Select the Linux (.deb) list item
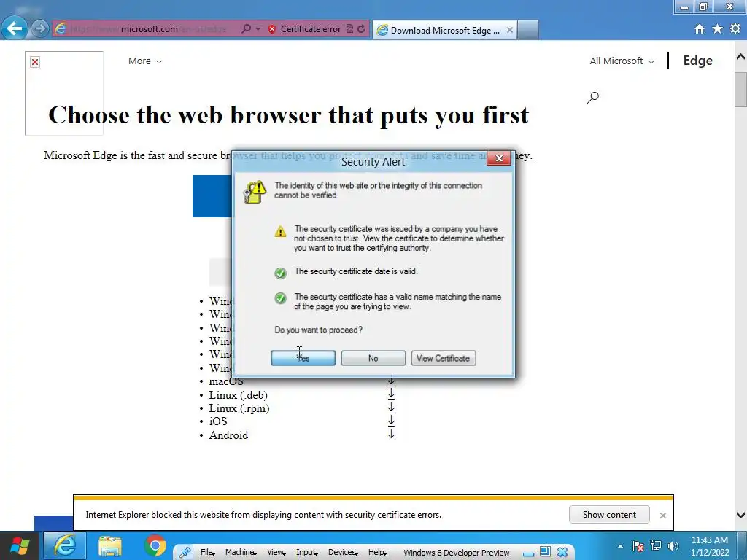Image resolution: width=747 pixels, height=560 pixels. pos(239,395)
